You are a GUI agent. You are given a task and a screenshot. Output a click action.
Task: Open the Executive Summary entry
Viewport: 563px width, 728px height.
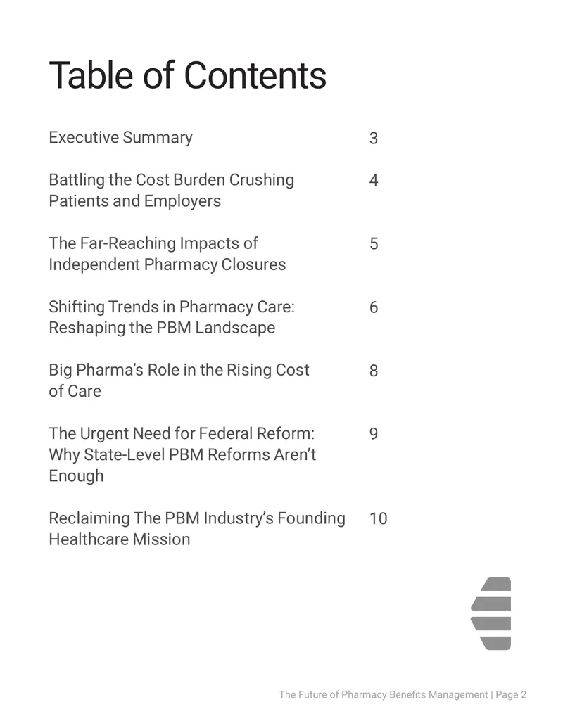[x=121, y=138]
